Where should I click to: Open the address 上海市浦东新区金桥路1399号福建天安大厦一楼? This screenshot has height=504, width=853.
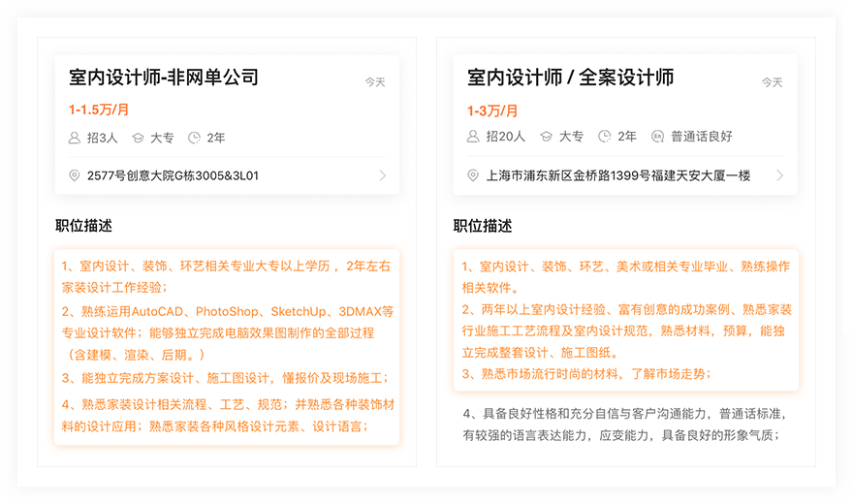(x=608, y=175)
